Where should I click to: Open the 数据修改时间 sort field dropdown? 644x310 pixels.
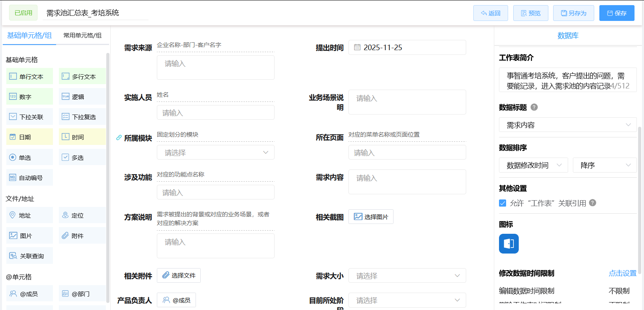(x=533, y=165)
